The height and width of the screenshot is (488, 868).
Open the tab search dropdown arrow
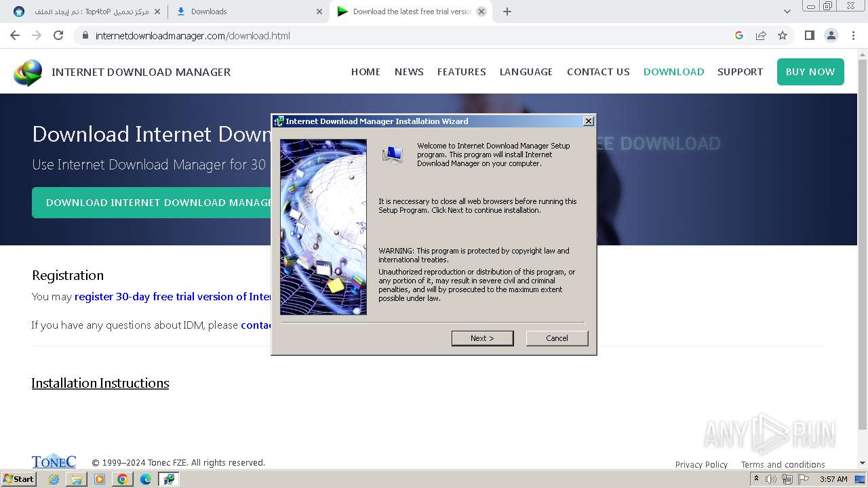787,12
